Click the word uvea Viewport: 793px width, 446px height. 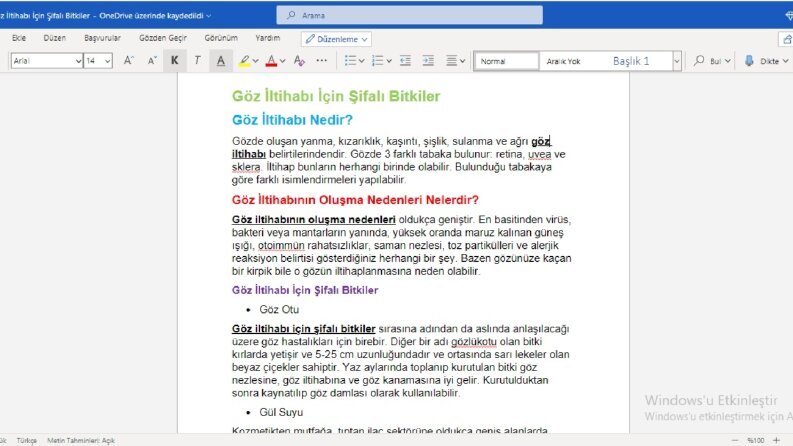click(x=540, y=154)
